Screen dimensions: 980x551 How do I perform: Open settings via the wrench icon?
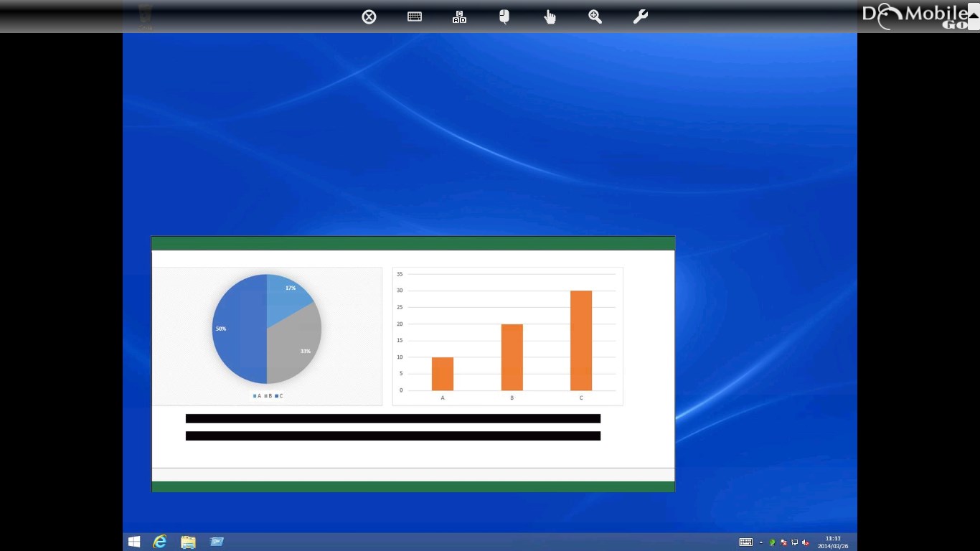click(x=640, y=17)
